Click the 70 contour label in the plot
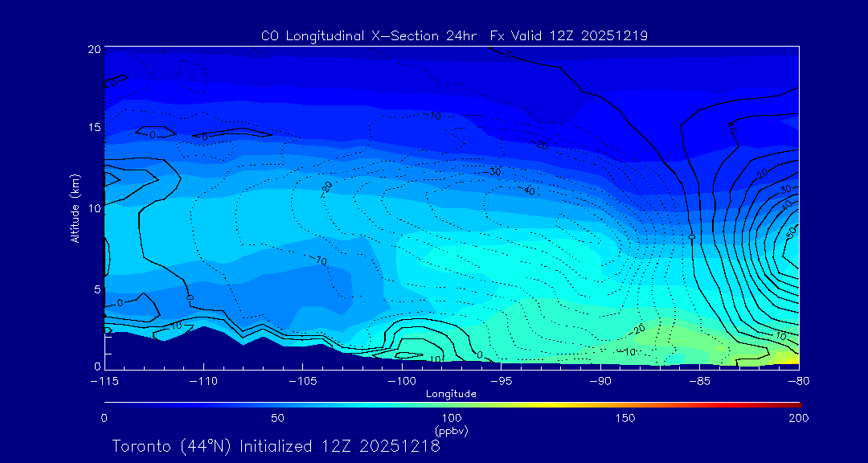Viewport: 868px width, 463px height. coord(321,261)
